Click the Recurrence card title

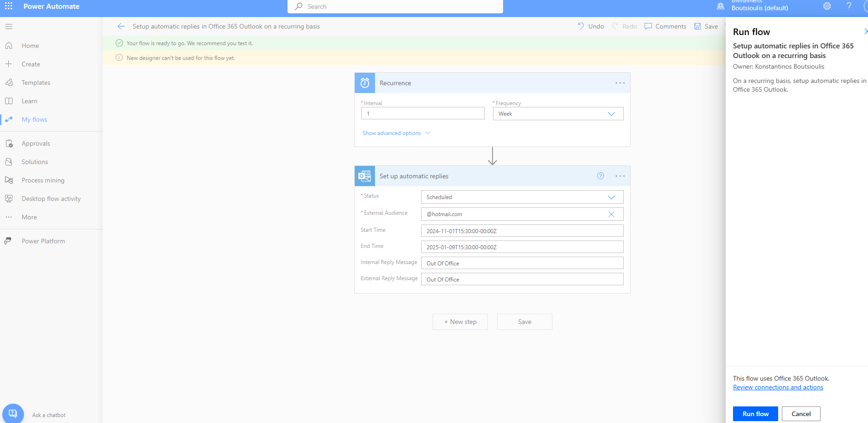pyautogui.click(x=395, y=83)
